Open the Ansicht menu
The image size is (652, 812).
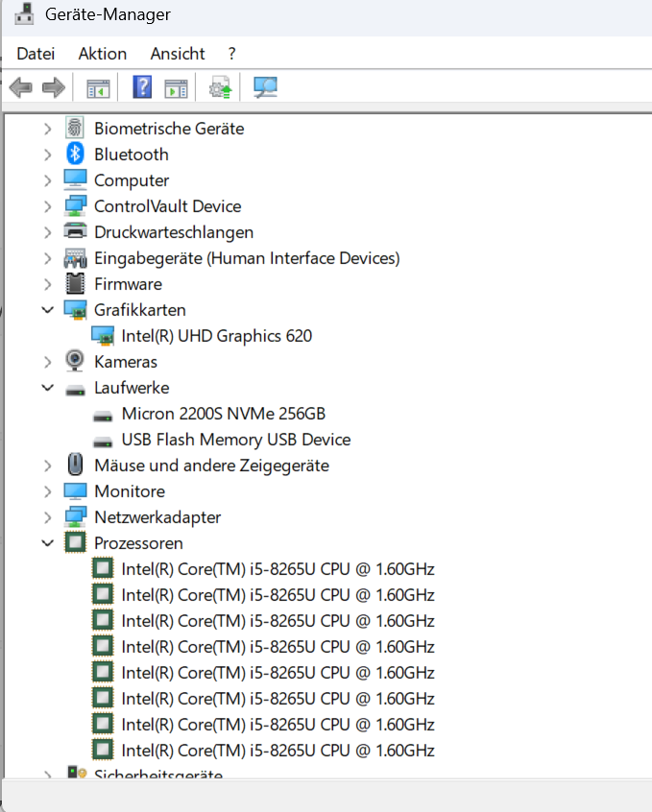(x=178, y=54)
